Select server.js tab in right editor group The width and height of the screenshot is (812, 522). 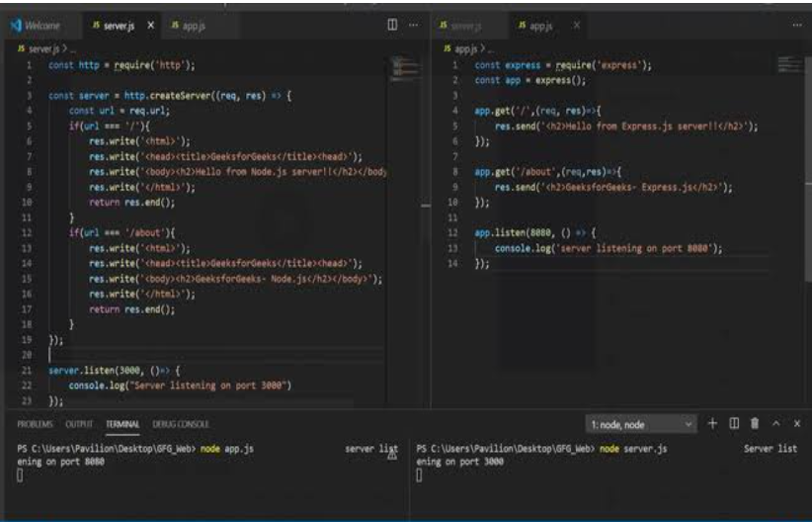[466, 25]
